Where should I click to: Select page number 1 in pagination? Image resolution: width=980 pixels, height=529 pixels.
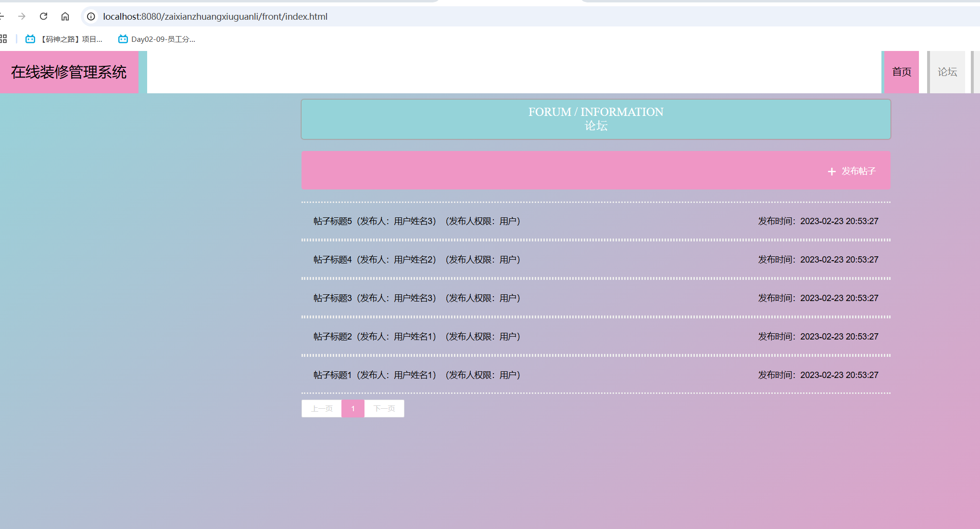click(x=353, y=408)
